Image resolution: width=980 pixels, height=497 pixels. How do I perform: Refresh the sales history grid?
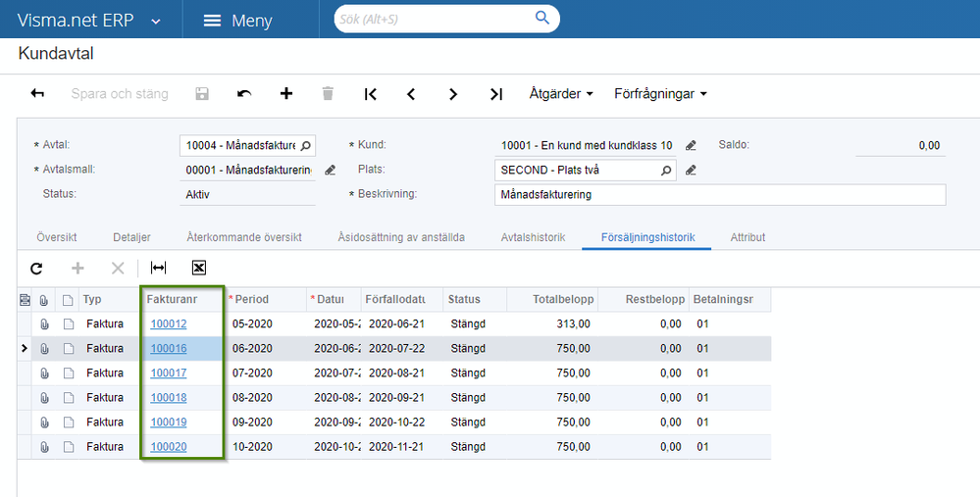pos(36,269)
